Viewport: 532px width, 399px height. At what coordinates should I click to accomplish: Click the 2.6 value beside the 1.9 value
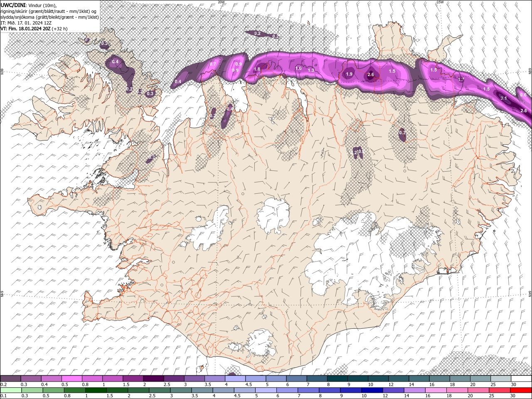371,75
